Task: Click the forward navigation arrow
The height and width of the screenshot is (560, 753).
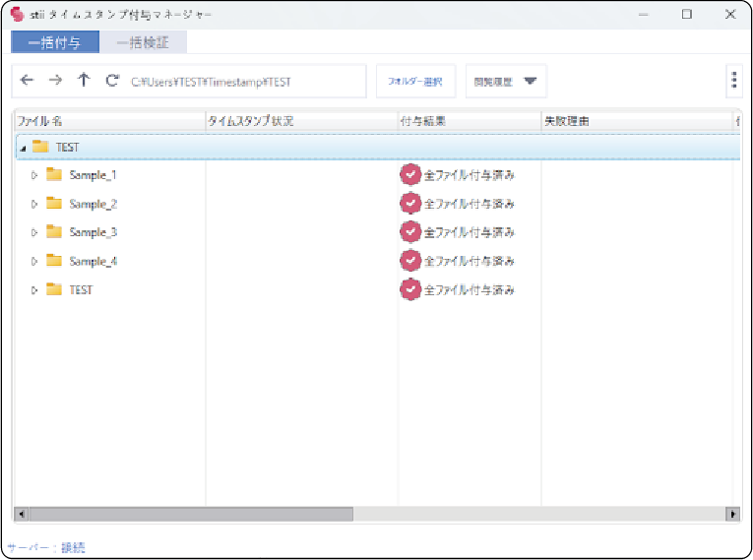Action: click(x=55, y=82)
